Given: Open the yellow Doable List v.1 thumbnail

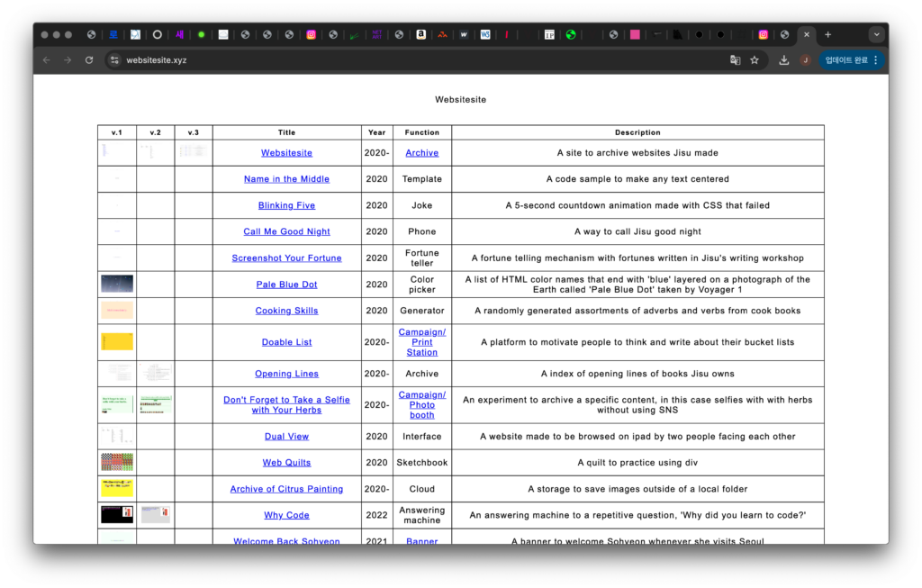Looking at the screenshot, I should tap(117, 342).
